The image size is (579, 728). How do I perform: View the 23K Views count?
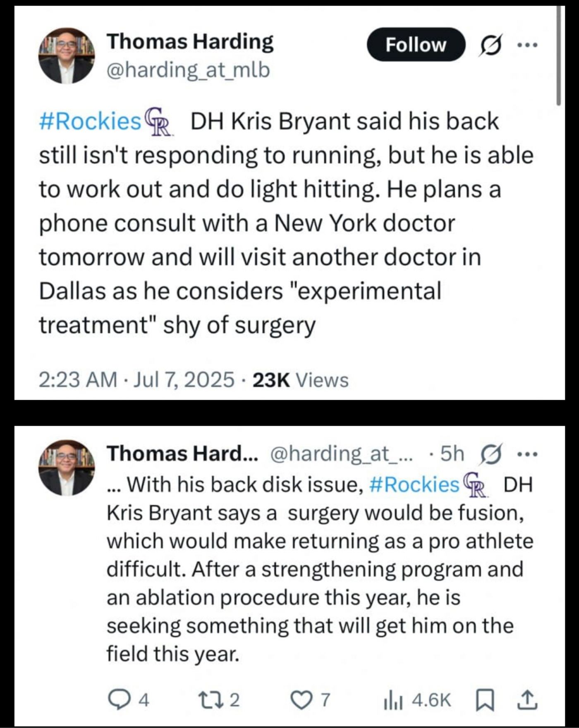coord(300,380)
